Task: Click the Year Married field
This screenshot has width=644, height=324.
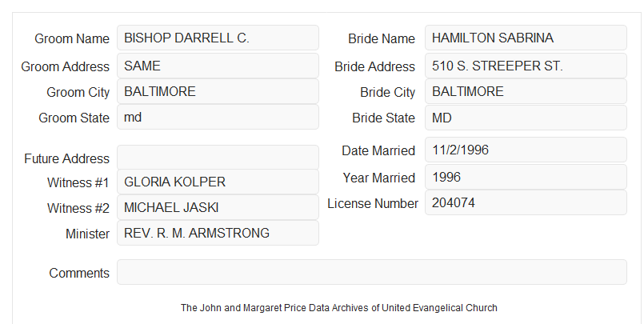Action: 526,177
